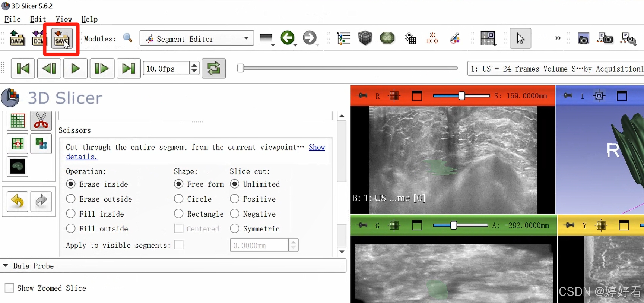Open Transforms module icon
Viewport: 644px width, 303px height.
coord(410,38)
